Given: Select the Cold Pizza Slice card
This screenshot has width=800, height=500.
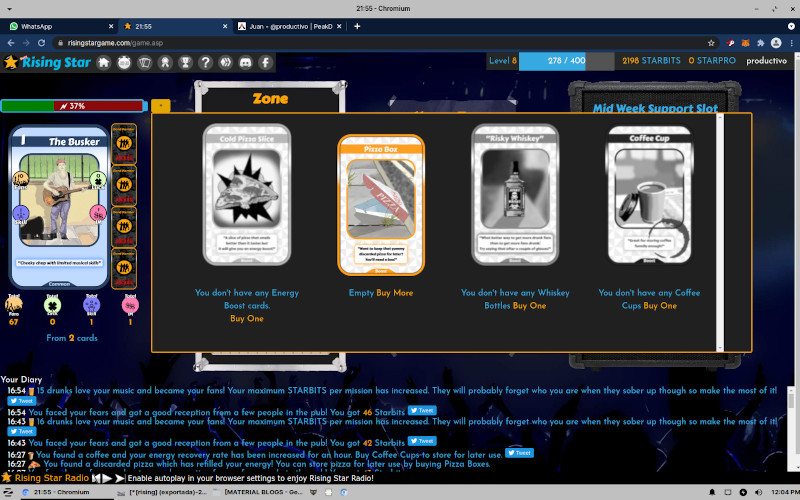Looking at the screenshot, I should [x=246, y=195].
